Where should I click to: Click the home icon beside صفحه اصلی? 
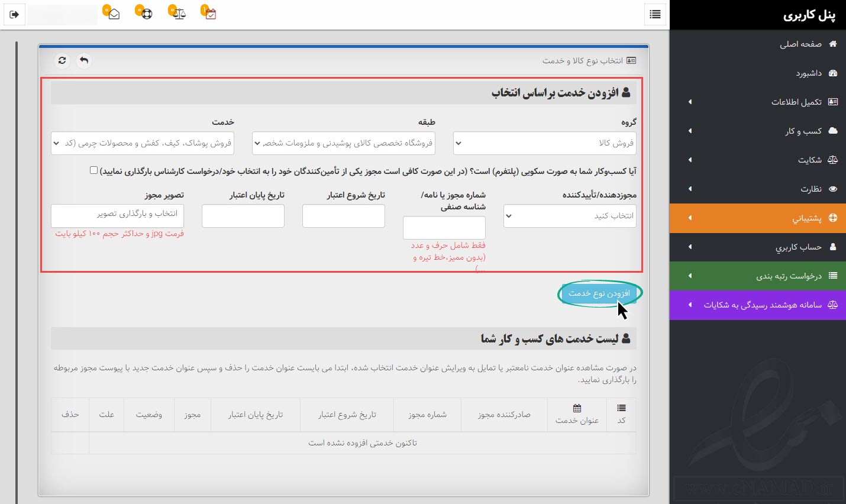833,44
